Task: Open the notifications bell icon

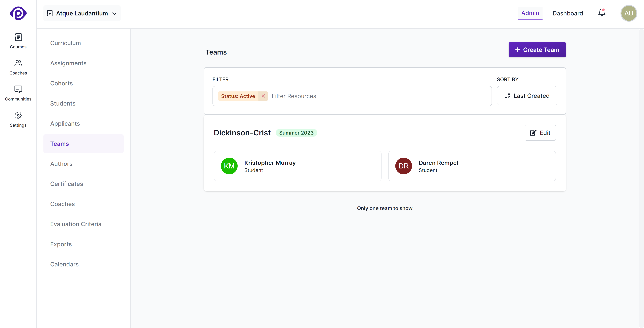Action: tap(602, 13)
